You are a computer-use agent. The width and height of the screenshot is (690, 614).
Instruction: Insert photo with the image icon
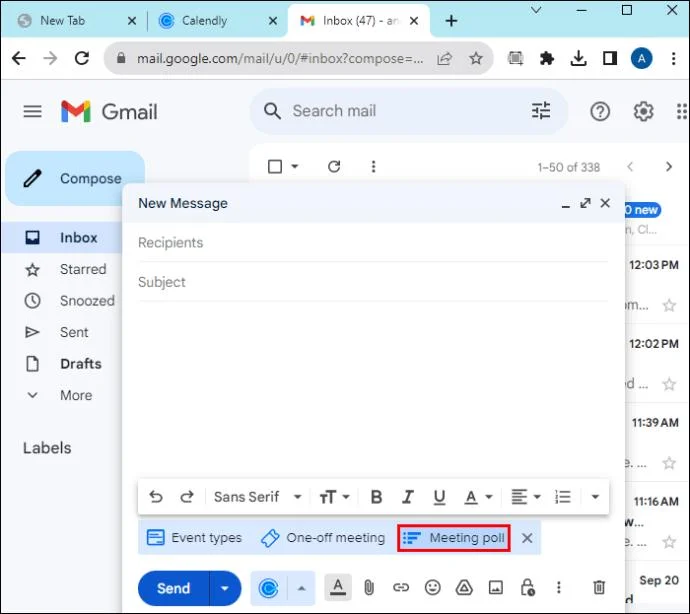click(495, 588)
